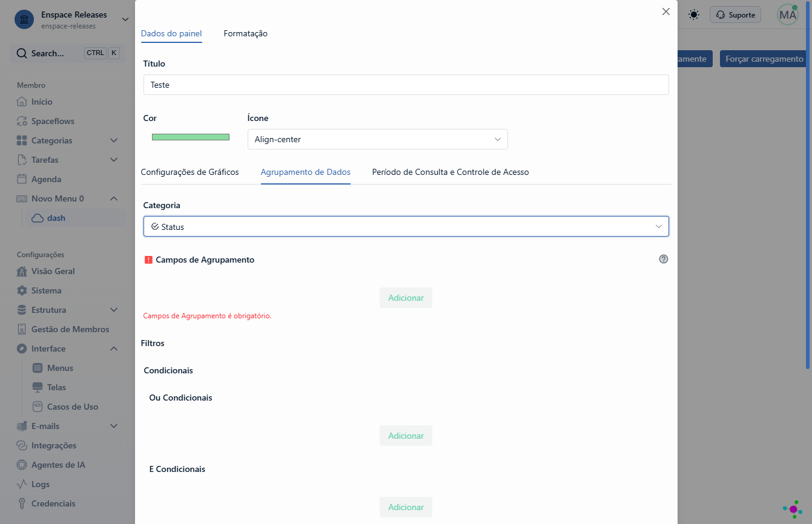Open the Ícone Align-center dropdown
The height and width of the screenshot is (524, 812).
click(x=377, y=139)
